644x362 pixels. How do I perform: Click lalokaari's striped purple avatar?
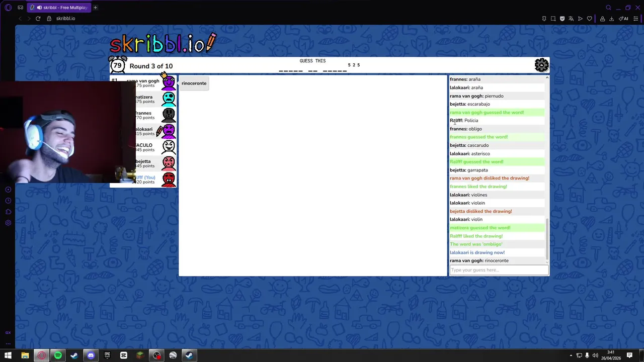pos(169,131)
